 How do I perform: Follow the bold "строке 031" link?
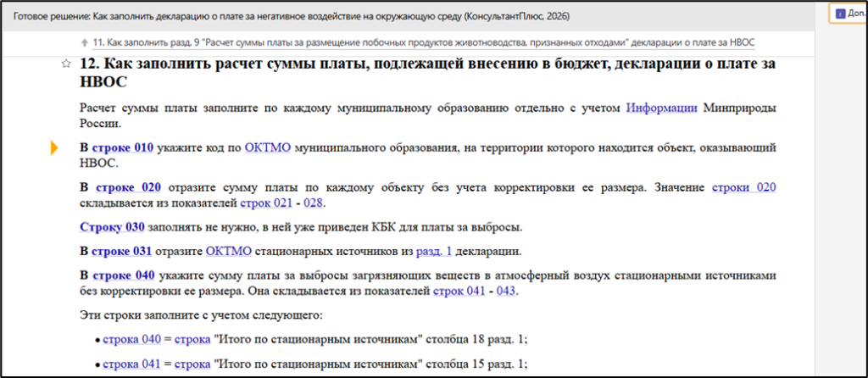click(122, 251)
